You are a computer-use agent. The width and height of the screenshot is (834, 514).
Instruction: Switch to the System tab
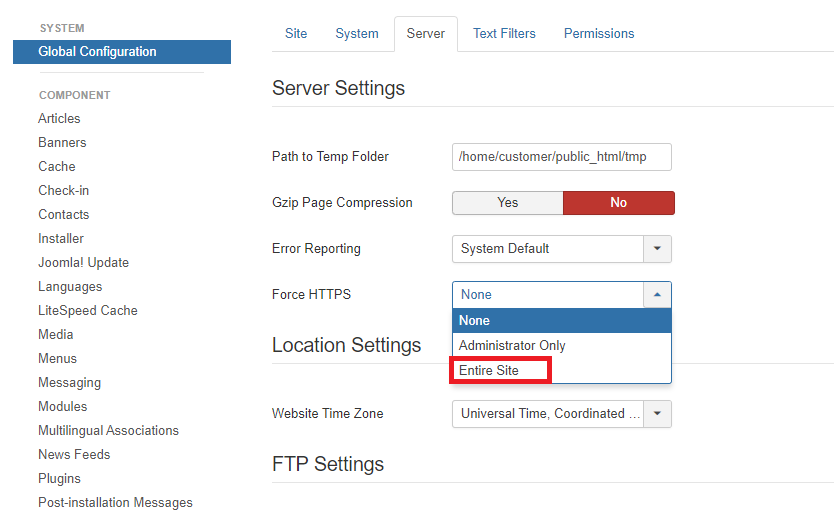pos(357,34)
